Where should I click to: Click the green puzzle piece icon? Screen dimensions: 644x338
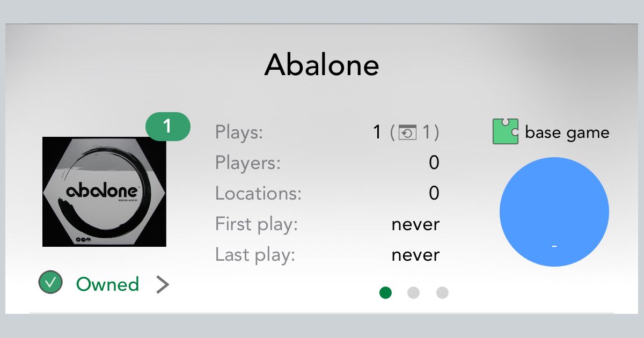click(x=505, y=131)
